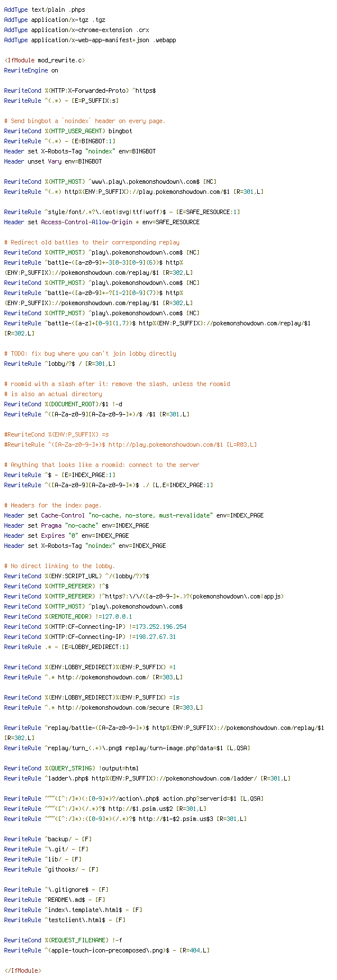337x980 pixels.
Task: Select the RewriteRule with 'action.php?serverid=$1'
Action: coord(134,799)
